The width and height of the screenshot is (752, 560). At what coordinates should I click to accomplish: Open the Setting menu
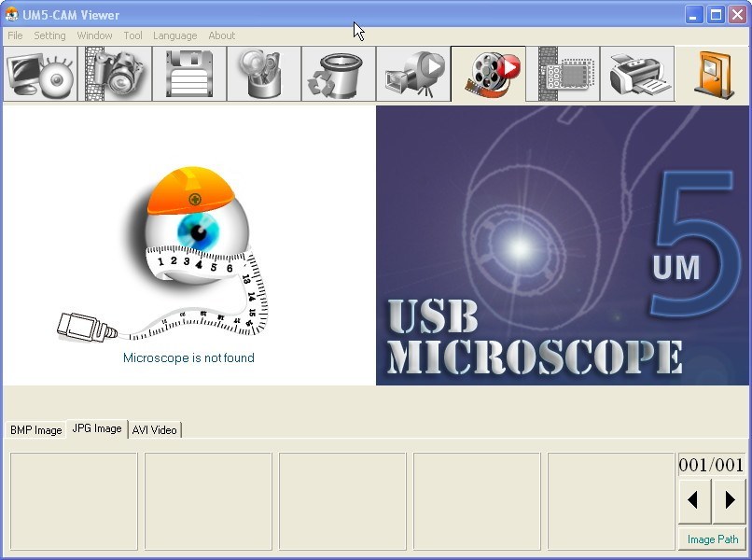[49, 35]
